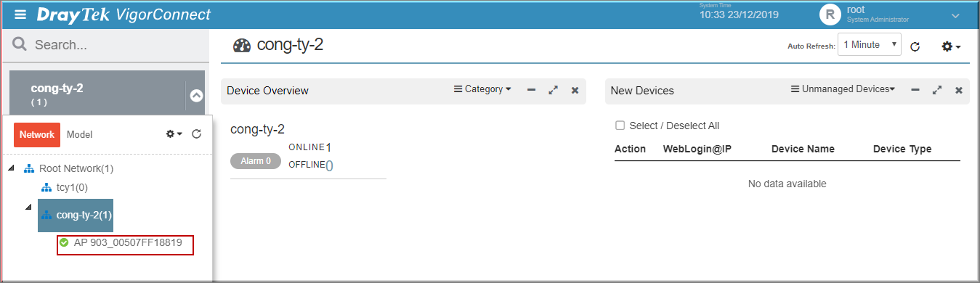
Task: Click the dashboard gauge icon beside cong-ty-2
Action: (x=242, y=46)
